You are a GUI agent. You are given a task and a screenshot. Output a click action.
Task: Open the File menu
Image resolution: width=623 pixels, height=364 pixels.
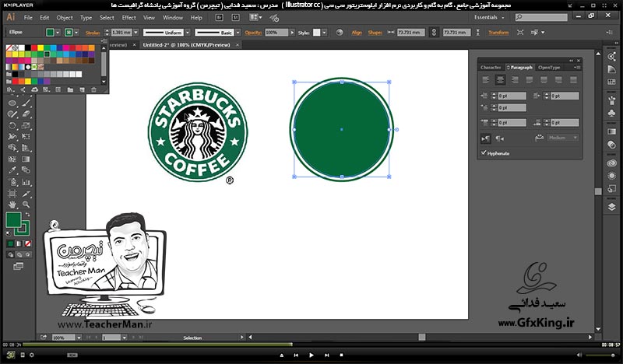pyautogui.click(x=28, y=17)
